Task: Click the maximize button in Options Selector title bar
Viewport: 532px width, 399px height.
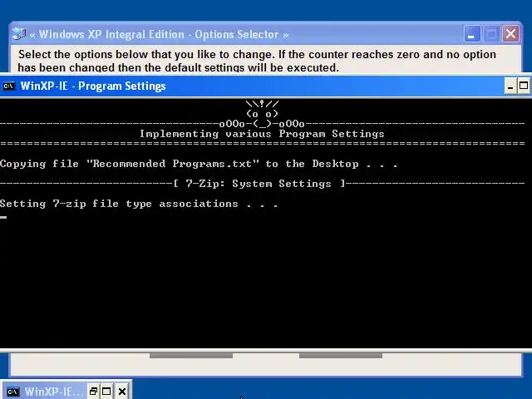Action: click(x=491, y=34)
